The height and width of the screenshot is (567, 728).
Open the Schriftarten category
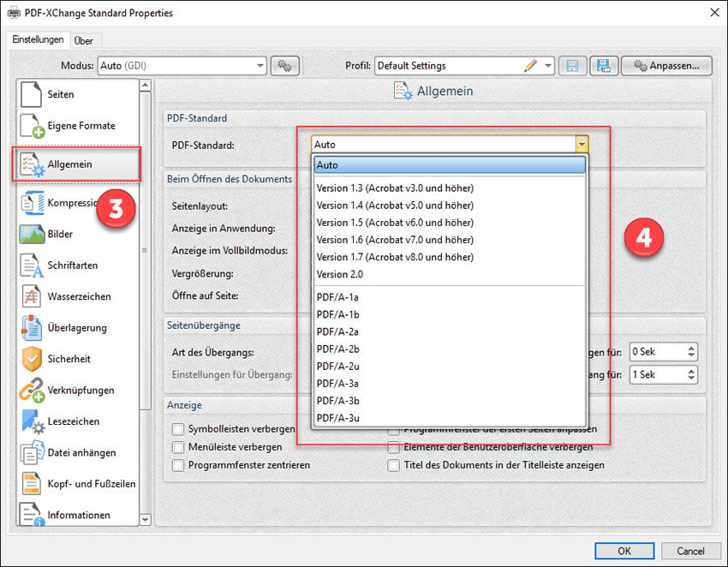click(x=78, y=266)
